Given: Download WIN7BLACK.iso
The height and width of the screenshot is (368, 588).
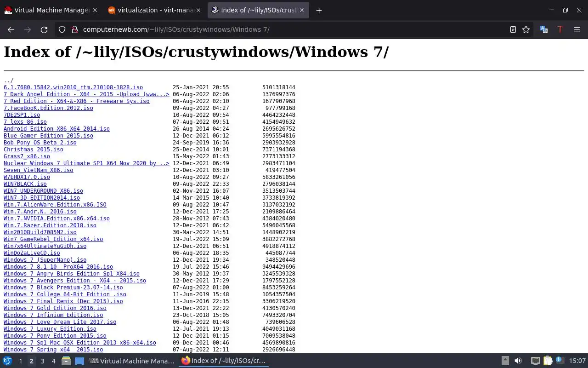Looking at the screenshot, I should point(25,184).
